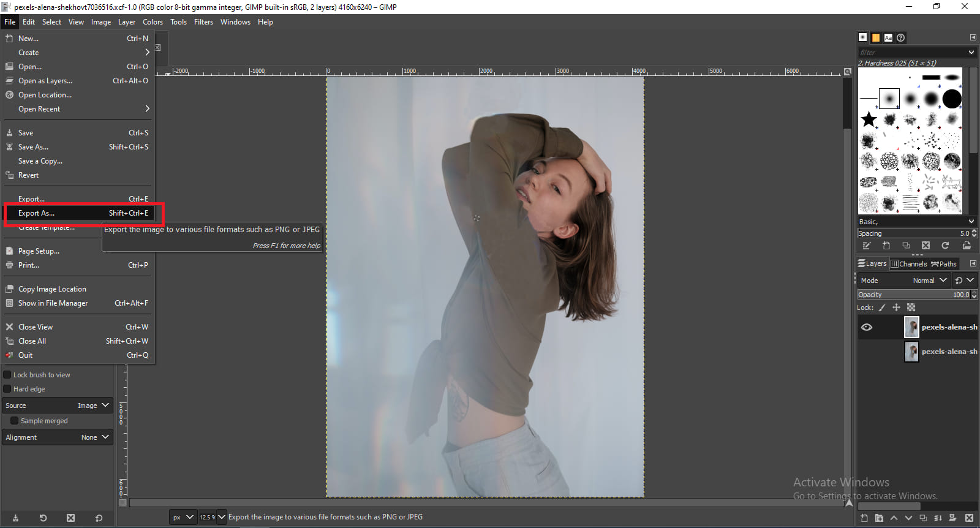Choose Save As from File menu

(x=78, y=147)
